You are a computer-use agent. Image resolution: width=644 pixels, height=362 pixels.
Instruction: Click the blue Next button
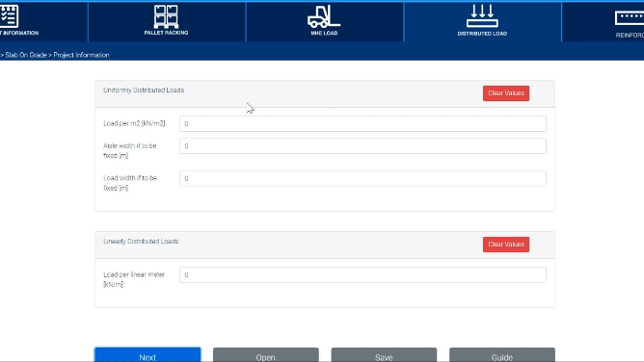pyautogui.click(x=148, y=355)
